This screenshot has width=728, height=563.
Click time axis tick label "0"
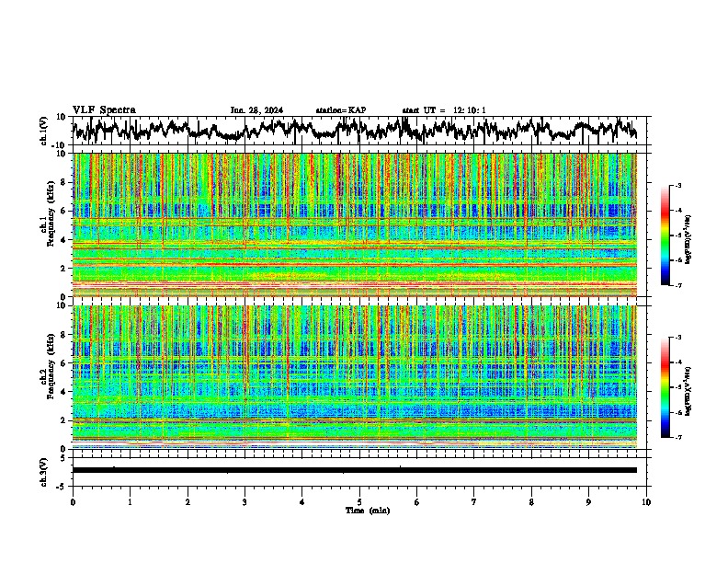[73, 502]
